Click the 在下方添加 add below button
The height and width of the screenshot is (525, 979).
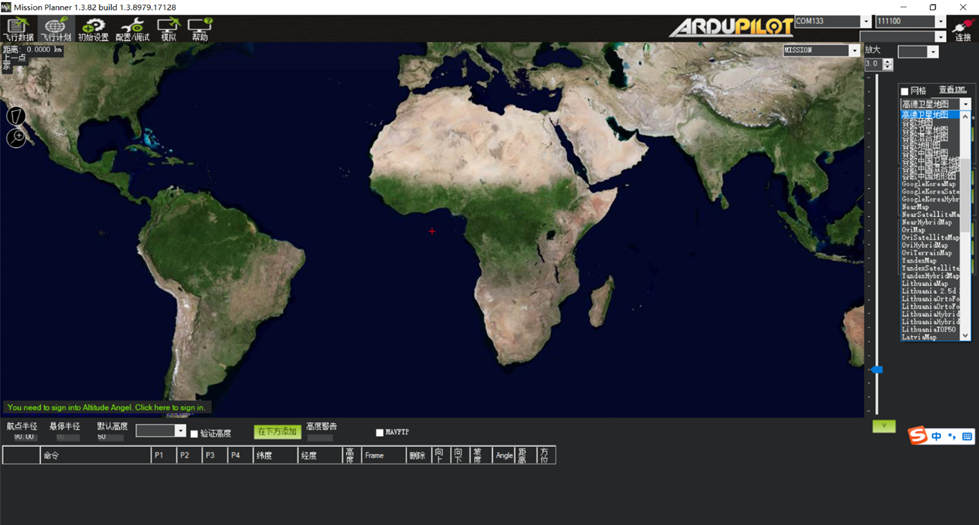point(277,432)
